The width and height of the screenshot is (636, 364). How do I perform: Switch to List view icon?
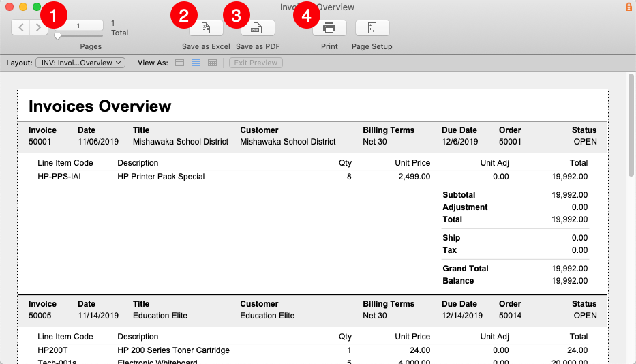click(x=196, y=63)
